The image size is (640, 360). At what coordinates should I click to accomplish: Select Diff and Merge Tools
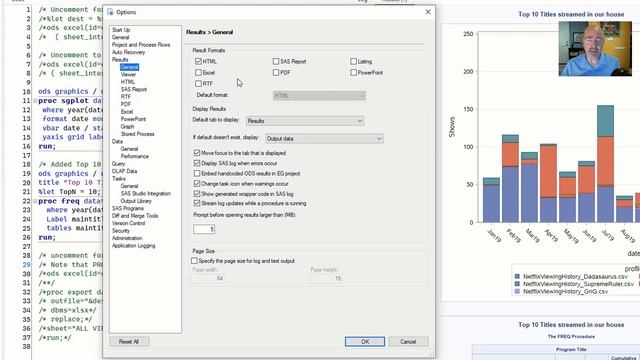tap(135, 216)
